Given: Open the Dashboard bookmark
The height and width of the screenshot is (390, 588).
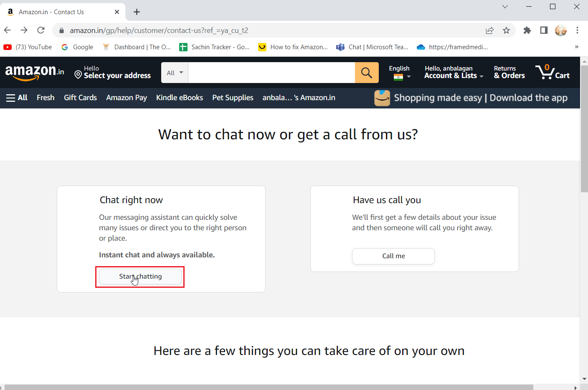Looking at the screenshot, I should (137, 47).
